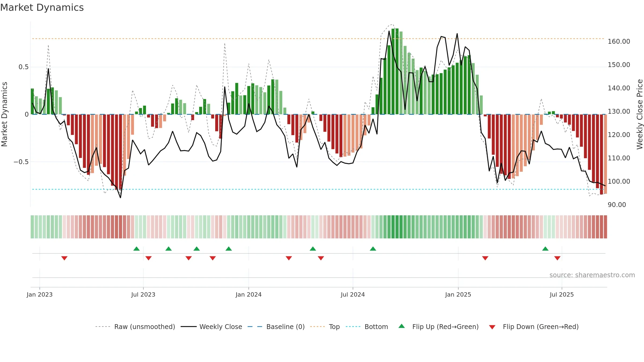Click the red flip-down marker after Jan 2025
The image size is (644, 362).
(485, 258)
